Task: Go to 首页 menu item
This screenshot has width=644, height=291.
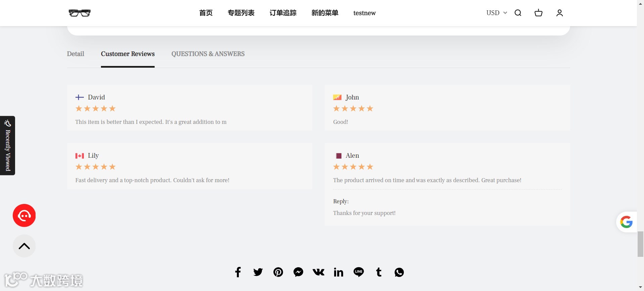Action: coord(206,13)
